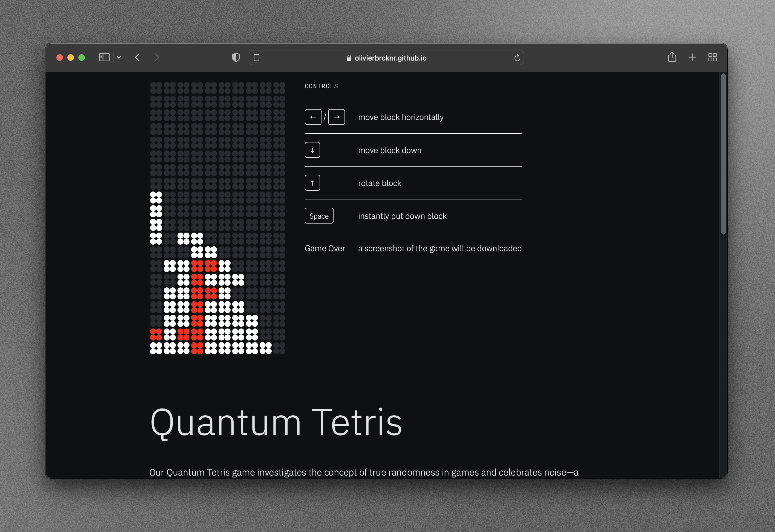
Task: Click the left arrow key icon
Action: 313,117
